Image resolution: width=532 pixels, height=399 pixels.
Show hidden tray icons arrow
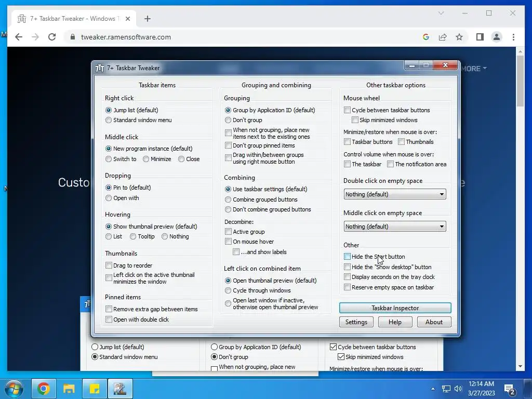(x=433, y=389)
